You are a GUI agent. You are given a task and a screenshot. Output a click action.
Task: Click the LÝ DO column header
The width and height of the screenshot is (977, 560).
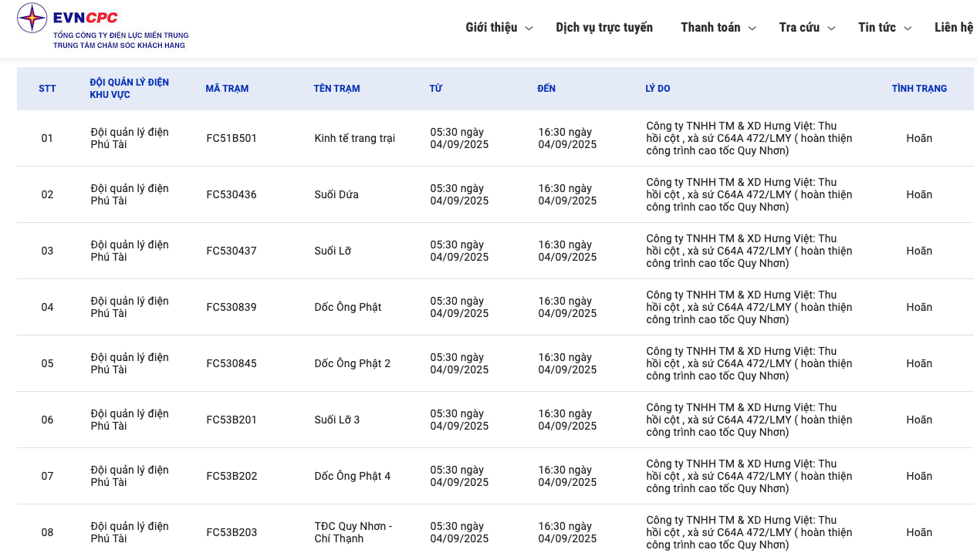point(658,89)
